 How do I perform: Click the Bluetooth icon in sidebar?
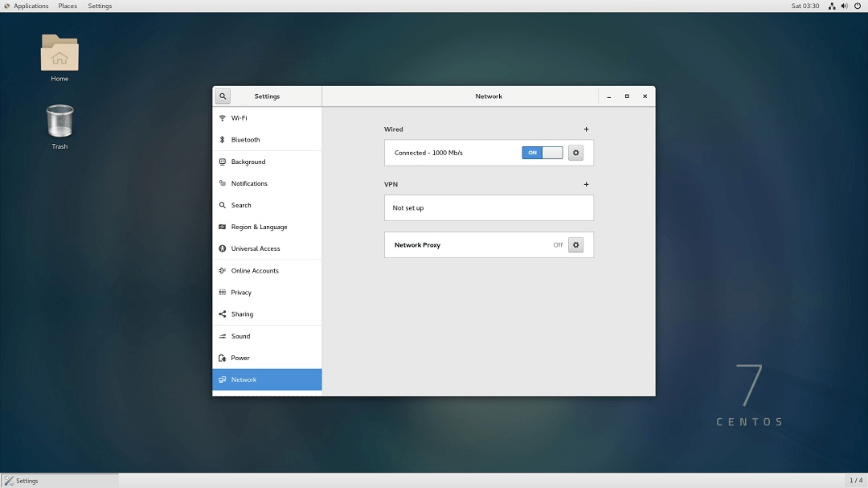[222, 140]
